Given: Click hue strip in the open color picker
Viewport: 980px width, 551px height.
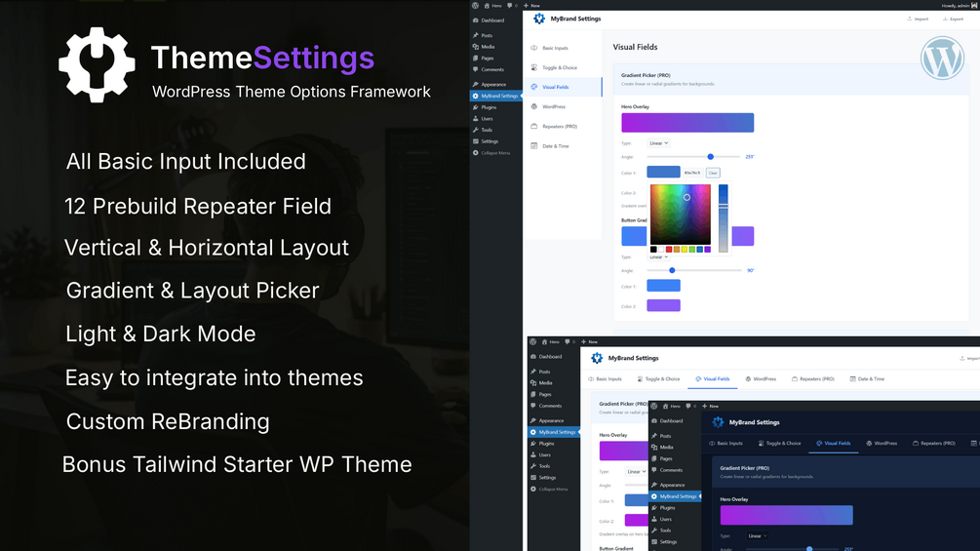Looking at the screenshot, I should [724, 218].
